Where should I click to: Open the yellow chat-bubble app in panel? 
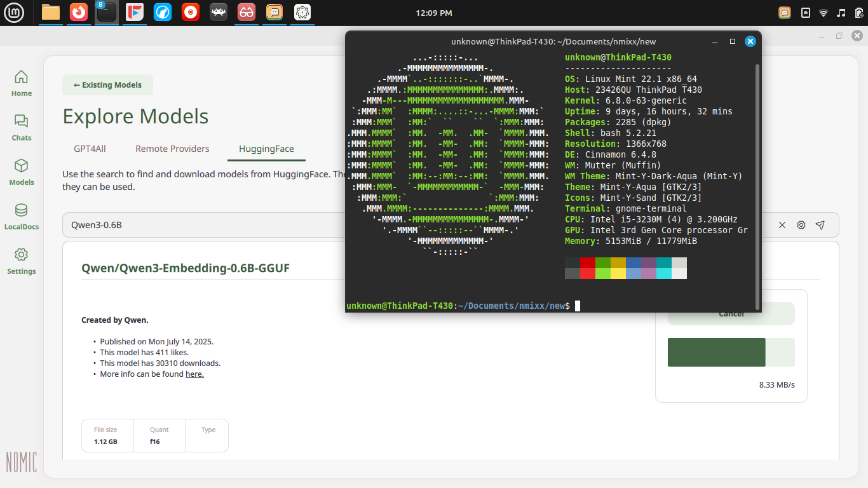(x=275, y=12)
